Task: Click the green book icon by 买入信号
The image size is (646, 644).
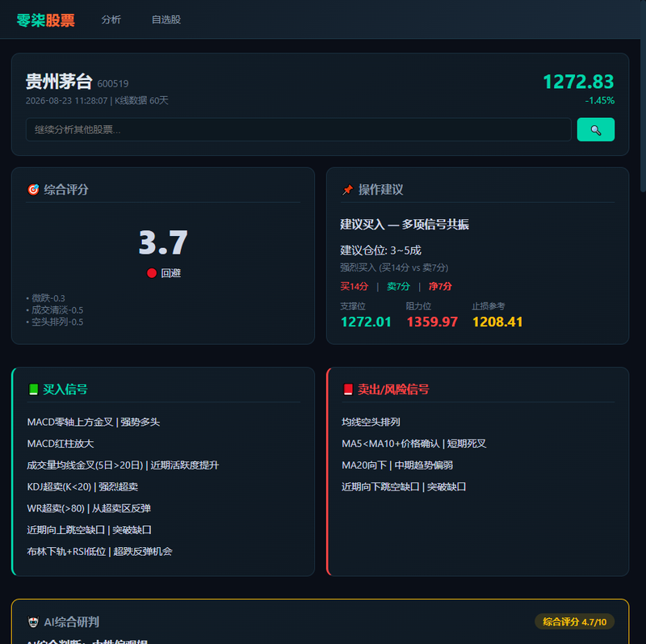Action: (33, 389)
